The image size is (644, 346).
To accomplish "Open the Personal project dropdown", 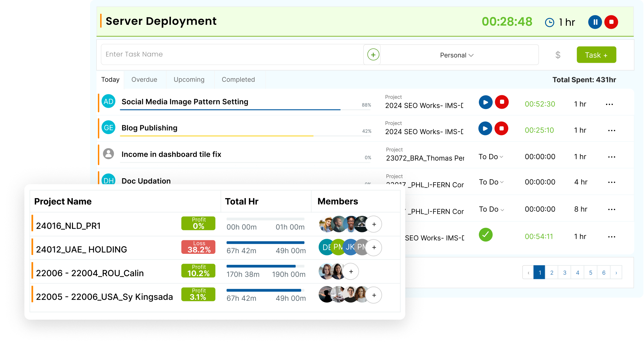I will point(456,55).
